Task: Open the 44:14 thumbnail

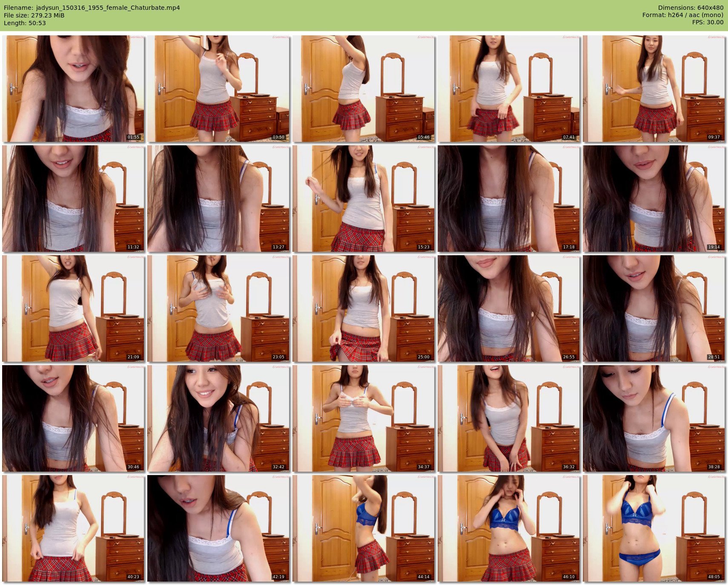Action: [364, 528]
